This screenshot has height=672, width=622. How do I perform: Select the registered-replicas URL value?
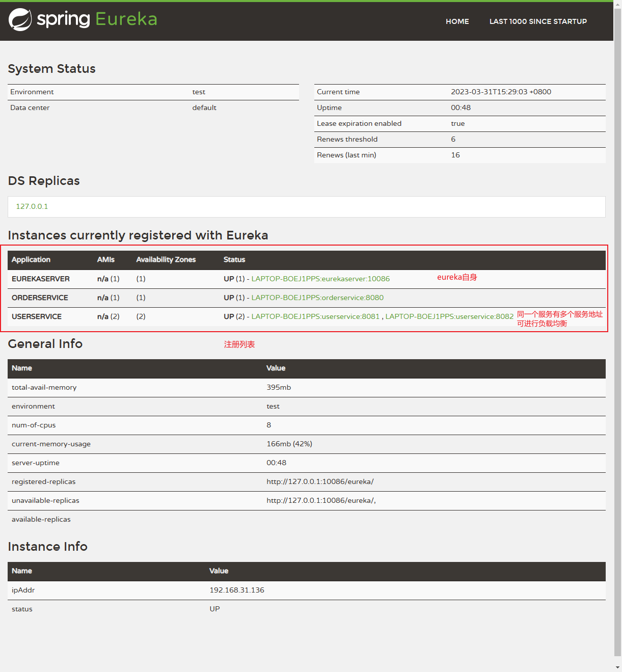pyautogui.click(x=320, y=481)
